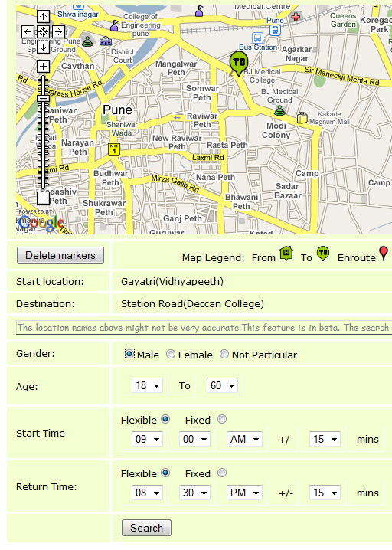
Task: Choose Fixed for Return Time
Action: pos(222,473)
